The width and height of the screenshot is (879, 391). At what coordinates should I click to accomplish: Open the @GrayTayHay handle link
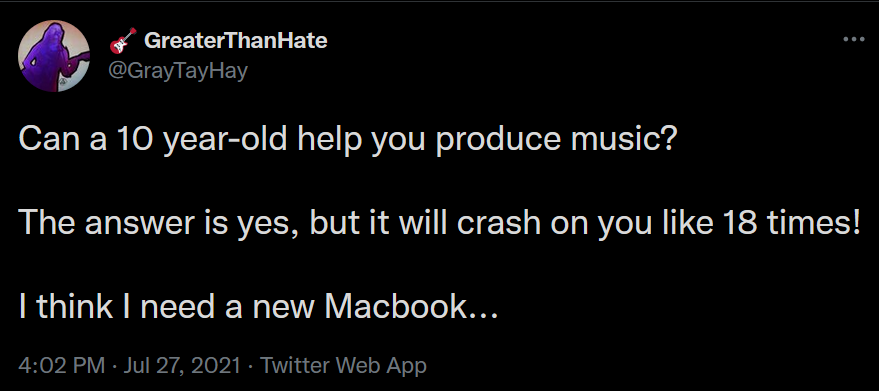click(x=177, y=71)
